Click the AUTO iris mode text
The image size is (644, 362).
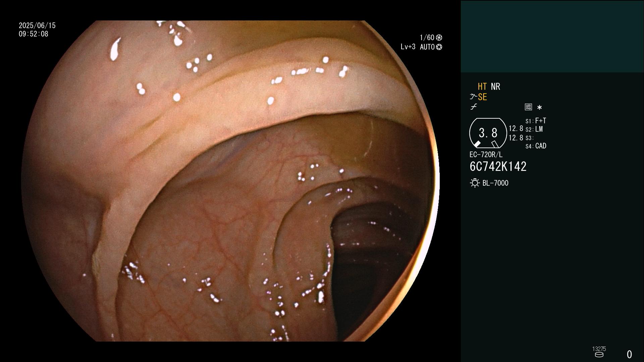point(427,47)
